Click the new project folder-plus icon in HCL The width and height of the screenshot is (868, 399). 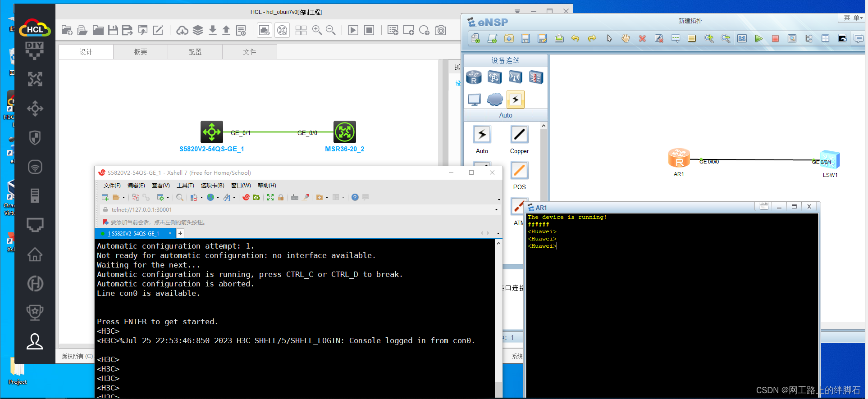point(67,30)
